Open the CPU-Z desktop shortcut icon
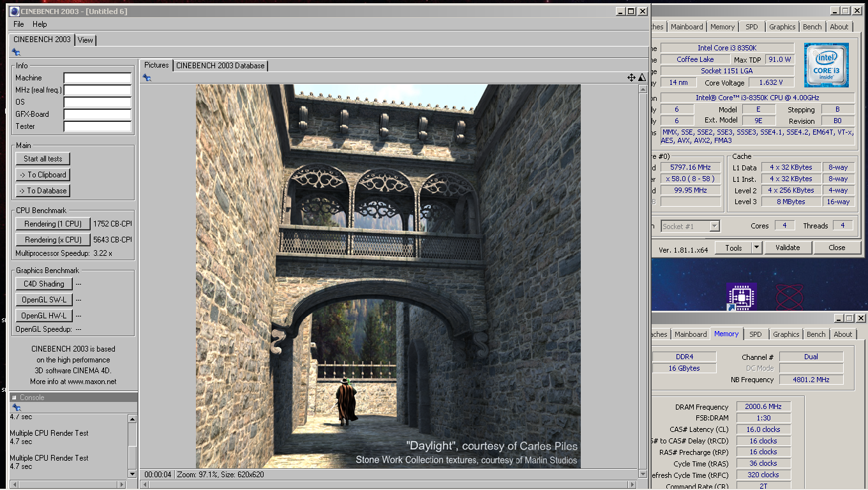Image resolution: width=868 pixels, height=490 pixels. pyautogui.click(x=740, y=298)
